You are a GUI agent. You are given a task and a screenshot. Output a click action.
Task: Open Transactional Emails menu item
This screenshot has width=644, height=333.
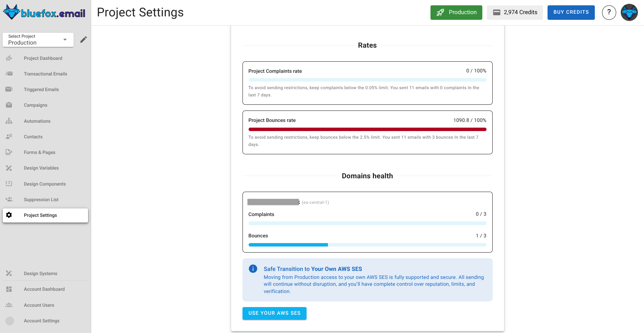[x=45, y=74]
